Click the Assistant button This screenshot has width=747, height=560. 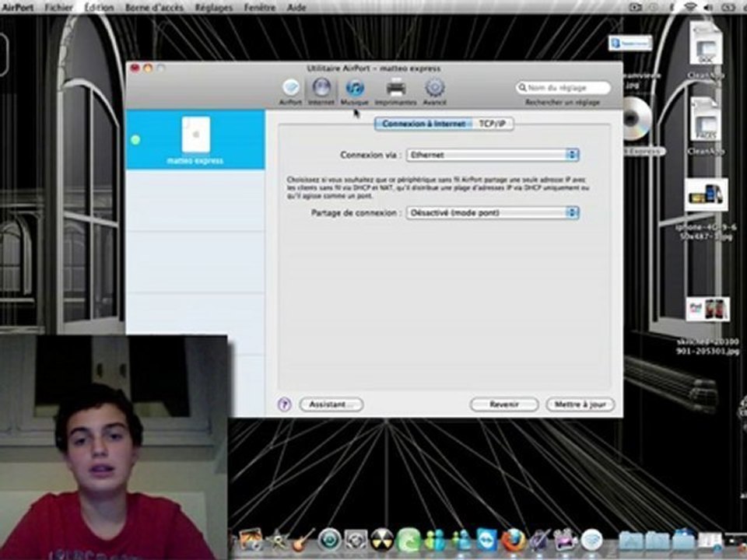(x=331, y=404)
